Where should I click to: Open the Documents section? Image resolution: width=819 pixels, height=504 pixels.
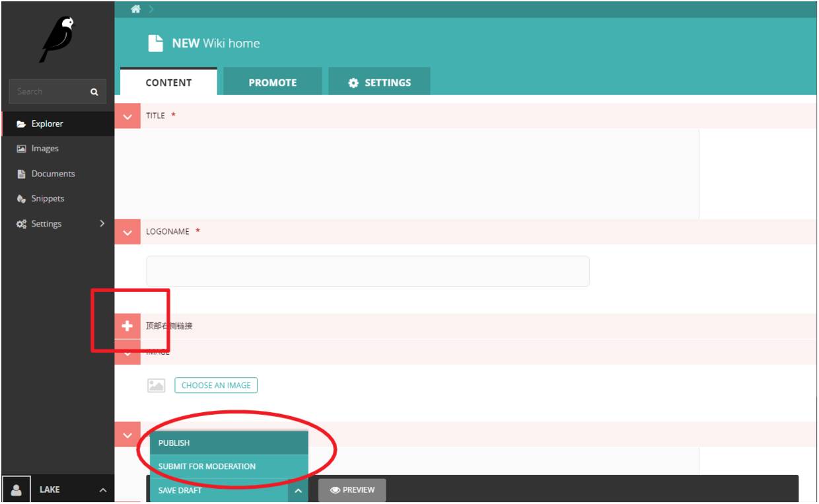point(58,174)
